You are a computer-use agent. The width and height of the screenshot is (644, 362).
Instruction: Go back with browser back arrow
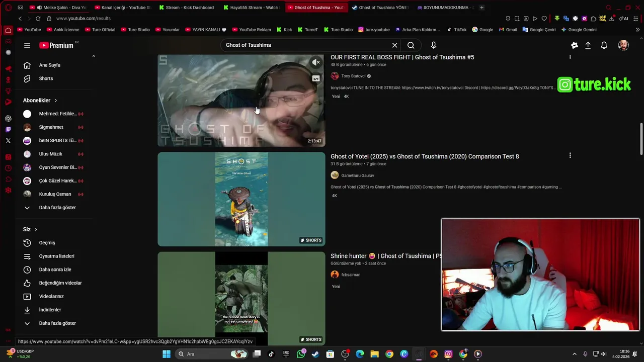(20, 19)
